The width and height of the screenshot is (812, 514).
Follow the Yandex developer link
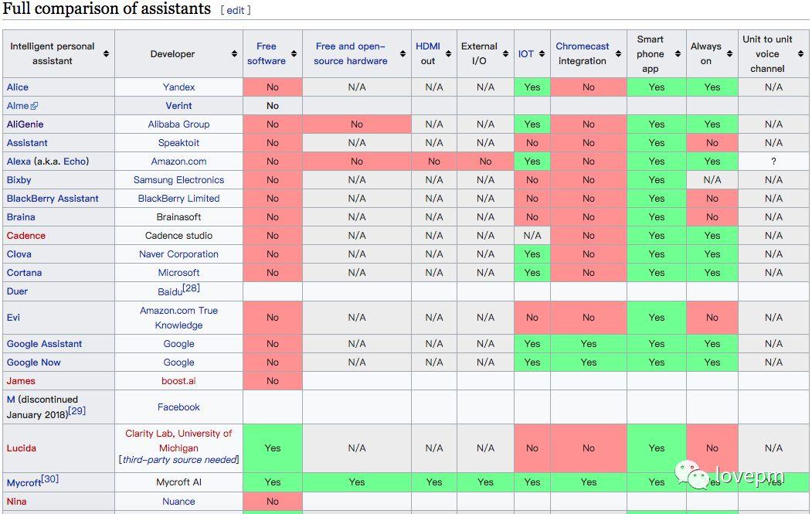[178, 87]
